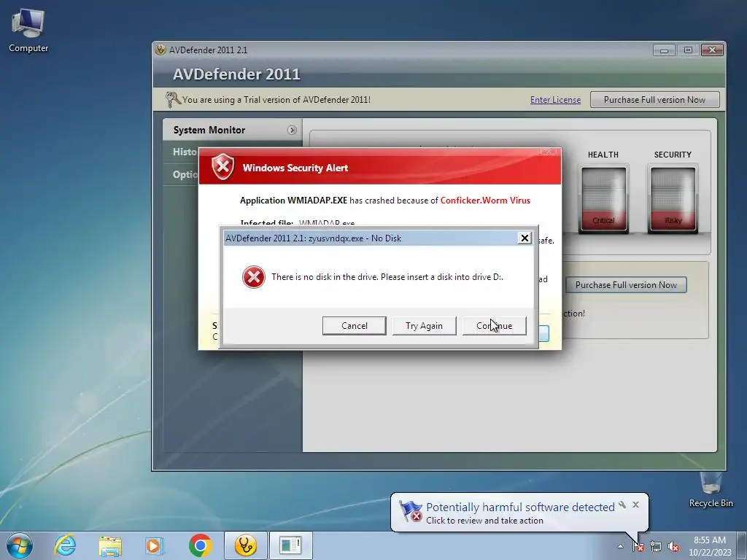Open the Computer desktop icon
This screenshot has width=747, height=560.
[x=28, y=31]
